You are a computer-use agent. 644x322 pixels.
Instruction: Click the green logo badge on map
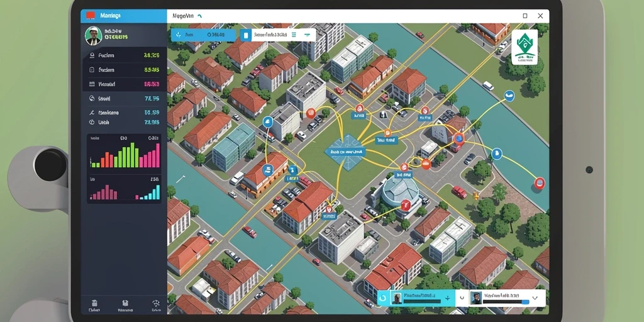click(525, 47)
